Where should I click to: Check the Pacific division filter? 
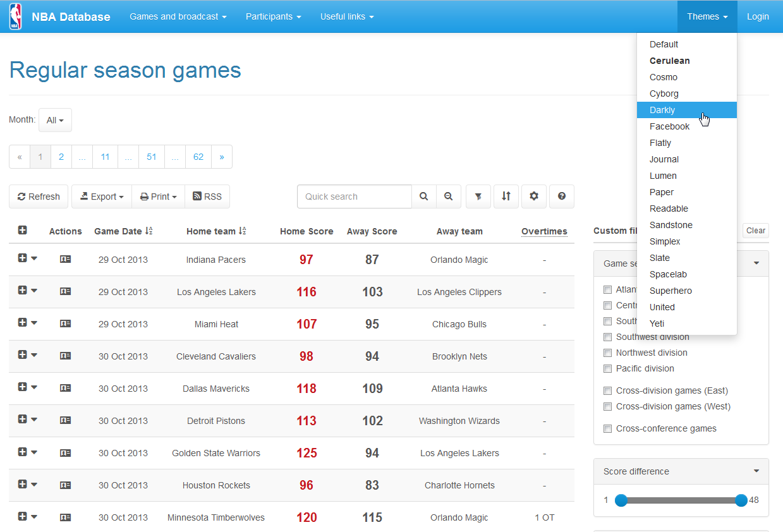[607, 368]
